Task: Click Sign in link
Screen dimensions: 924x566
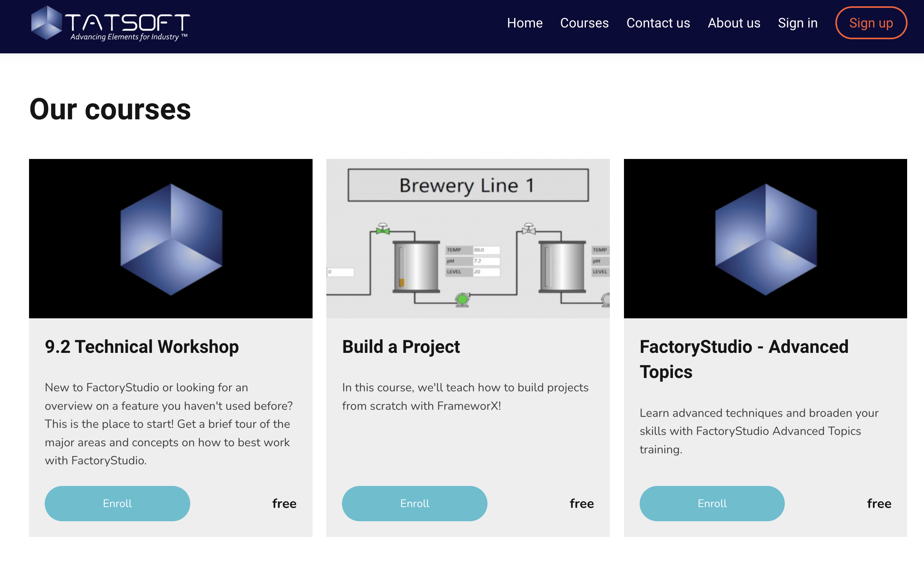Action: [x=797, y=23]
